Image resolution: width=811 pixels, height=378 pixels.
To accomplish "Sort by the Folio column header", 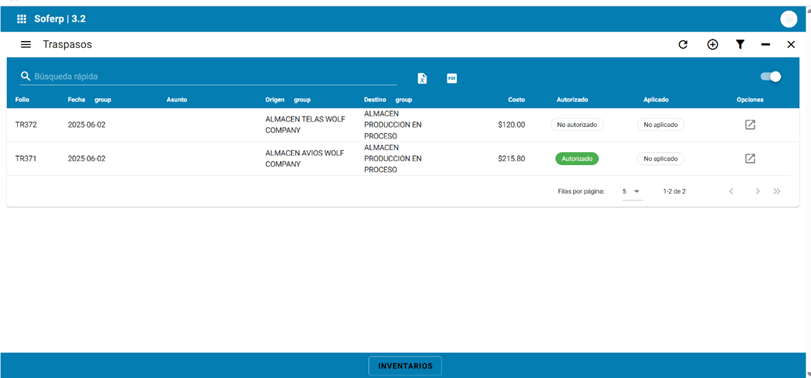I will click(22, 100).
